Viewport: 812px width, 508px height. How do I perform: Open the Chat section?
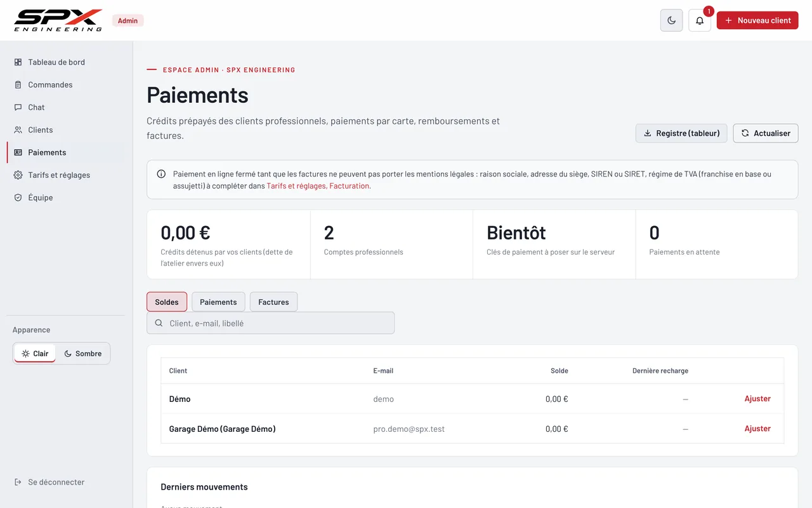(x=66, y=107)
